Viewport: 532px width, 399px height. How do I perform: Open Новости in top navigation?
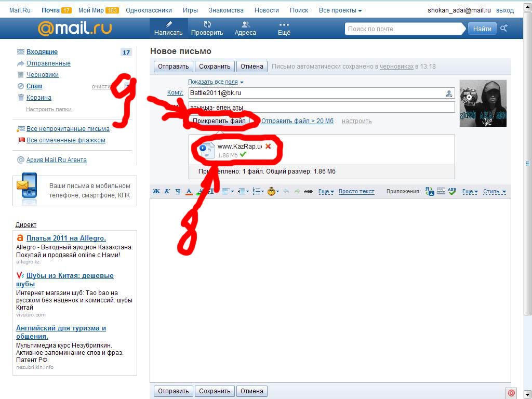[x=267, y=10]
